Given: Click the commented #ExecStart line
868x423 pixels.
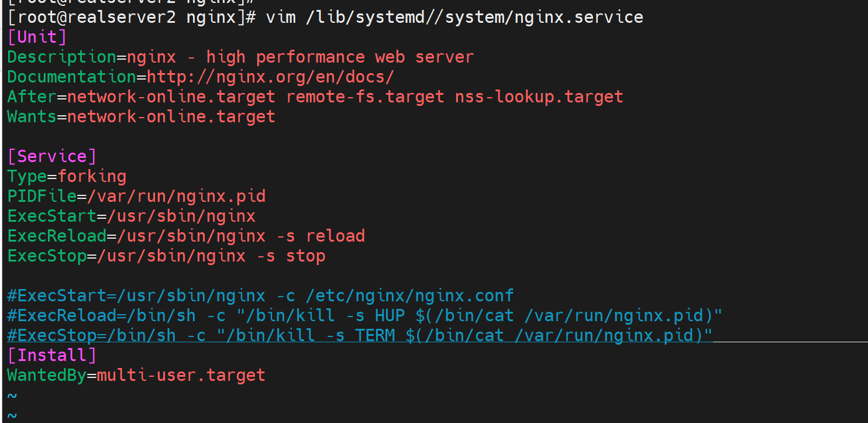Looking at the screenshot, I should [260, 295].
